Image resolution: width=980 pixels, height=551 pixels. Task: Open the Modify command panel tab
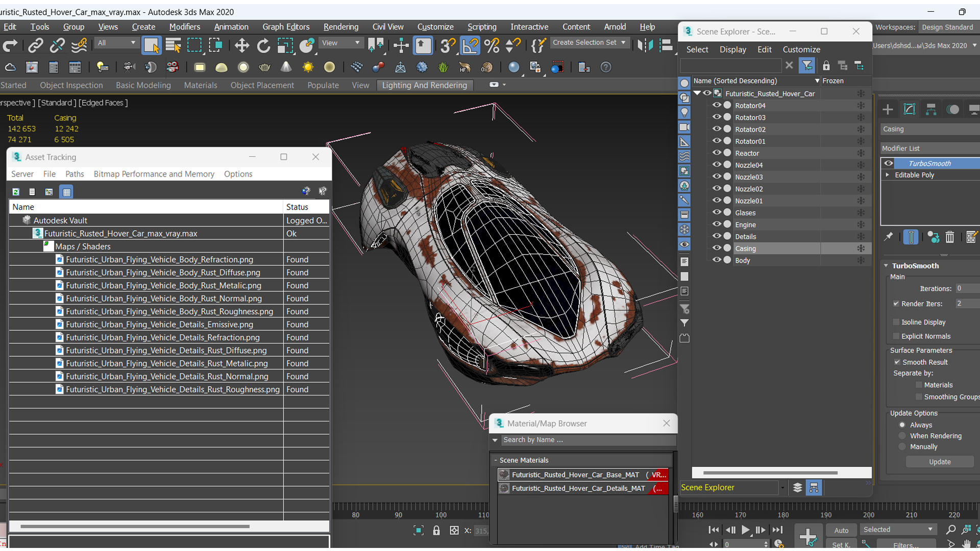click(x=910, y=109)
